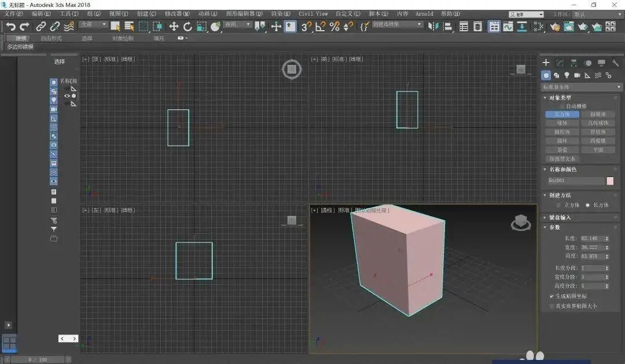
Task: Open the 修改器(M) menu
Action: [x=177, y=13]
